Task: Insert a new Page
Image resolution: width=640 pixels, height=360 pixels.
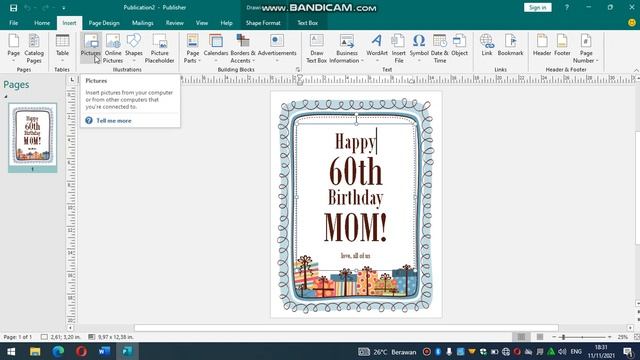Action: (x=13, y=48)
